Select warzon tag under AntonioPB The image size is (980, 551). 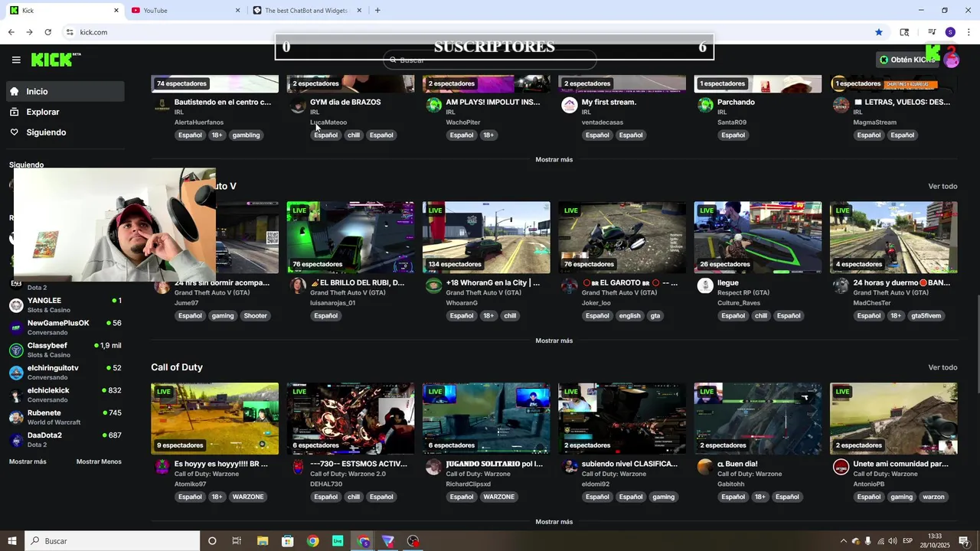point(933,497)
